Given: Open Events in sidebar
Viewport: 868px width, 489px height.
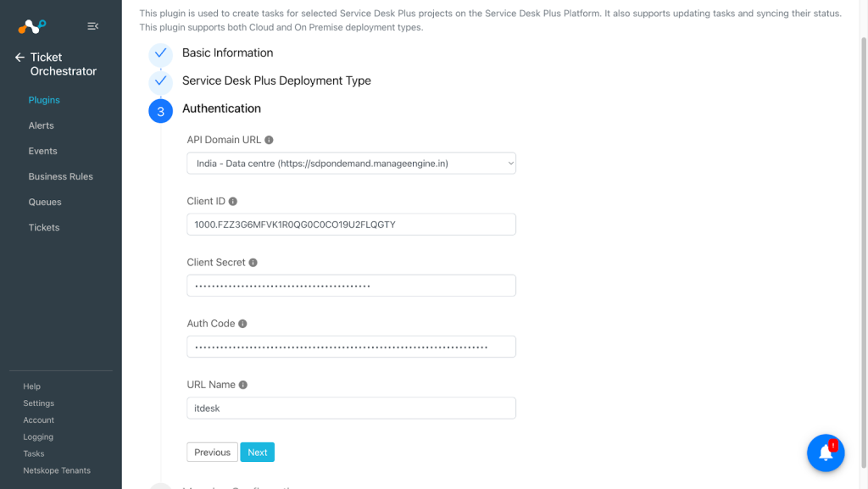Looking at the screenshot, I should (42, 151).
